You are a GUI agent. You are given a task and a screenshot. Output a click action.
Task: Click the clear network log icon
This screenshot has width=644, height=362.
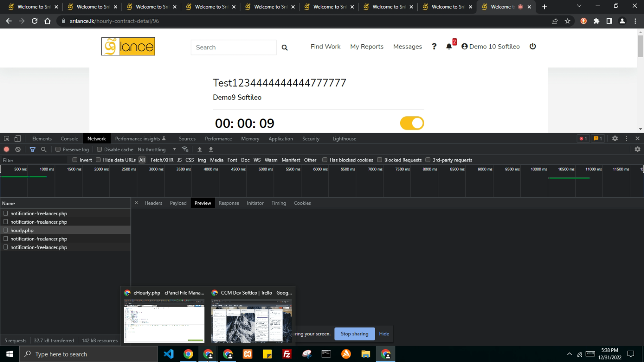[x=18, y=149]
